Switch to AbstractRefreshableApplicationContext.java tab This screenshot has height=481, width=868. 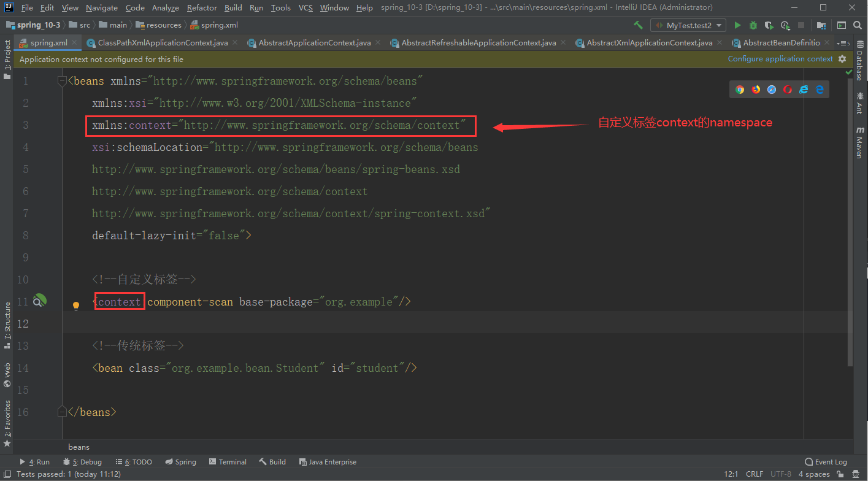tap(478, 43)
